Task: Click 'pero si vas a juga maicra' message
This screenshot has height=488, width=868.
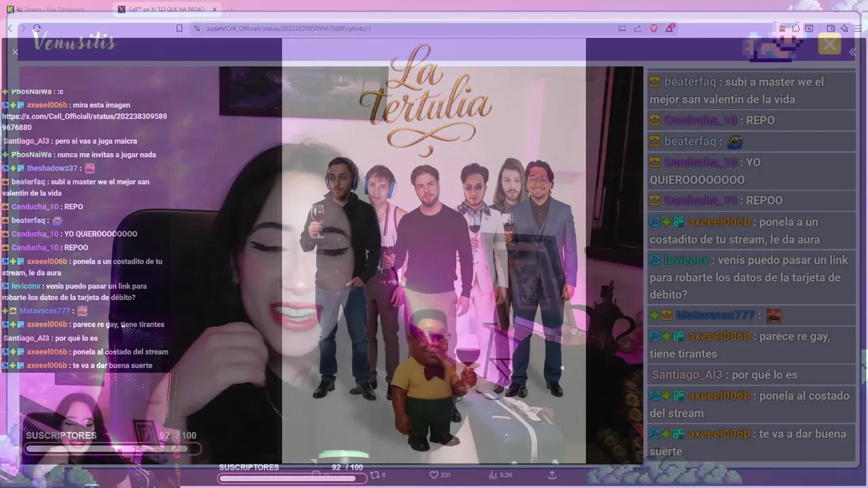Action: 96,141
